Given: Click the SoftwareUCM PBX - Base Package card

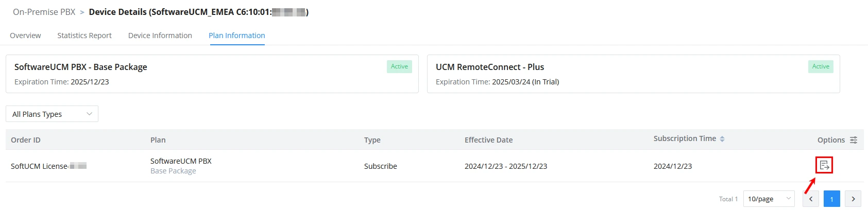Looking at the screenshot, I should click(x=212, y=74).
